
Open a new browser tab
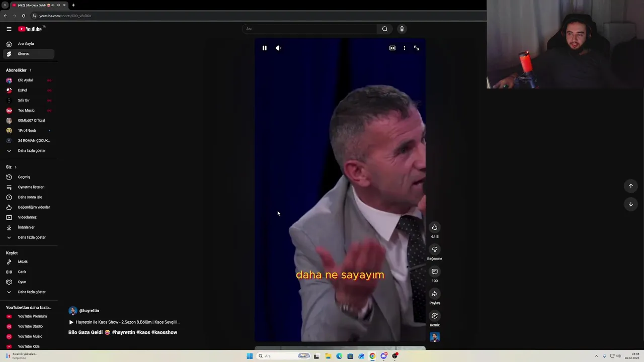coord(73,5)
